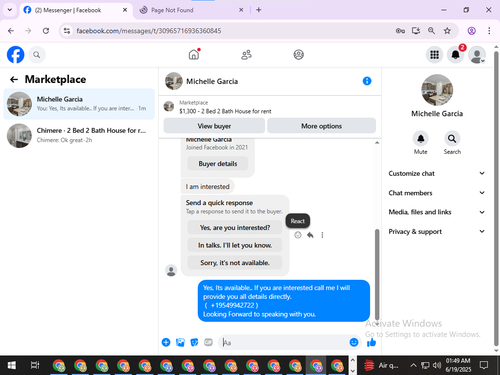Open the tab search dropdown arrow
The image size is (500, 375).
10,10
